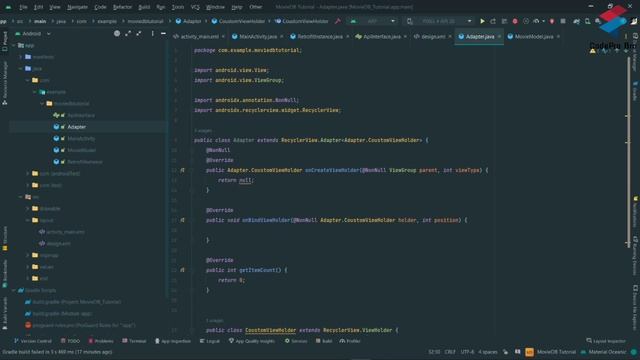Run the app with green play button
Screen dimensions: 640x360
point(482,21)
